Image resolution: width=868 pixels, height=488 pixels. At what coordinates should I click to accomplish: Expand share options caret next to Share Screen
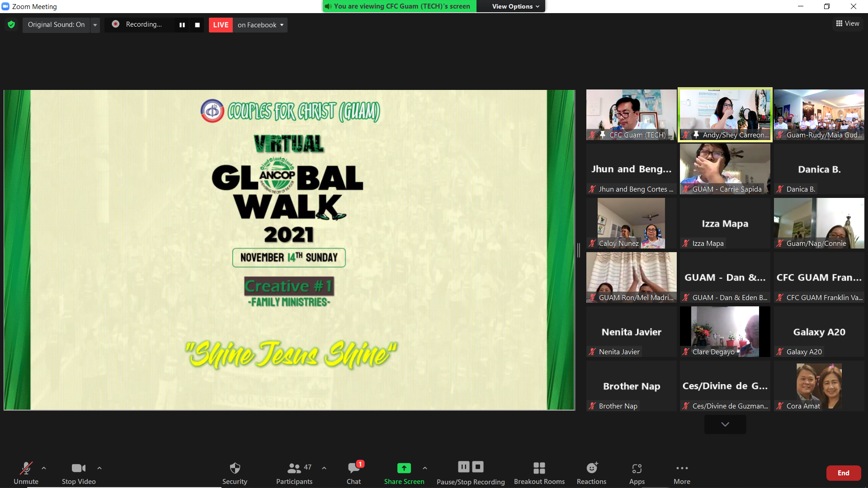(425, 468)
